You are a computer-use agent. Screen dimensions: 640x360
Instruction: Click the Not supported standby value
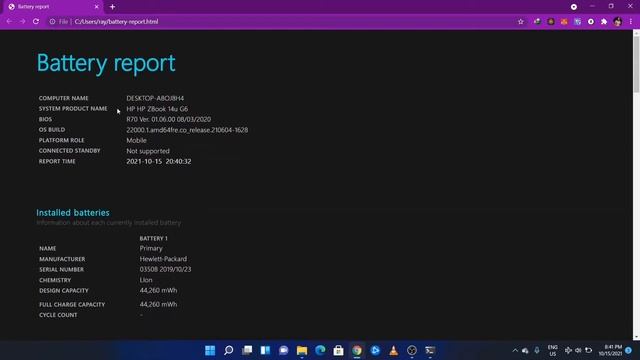pyautogui.click(x=148, y=151)
